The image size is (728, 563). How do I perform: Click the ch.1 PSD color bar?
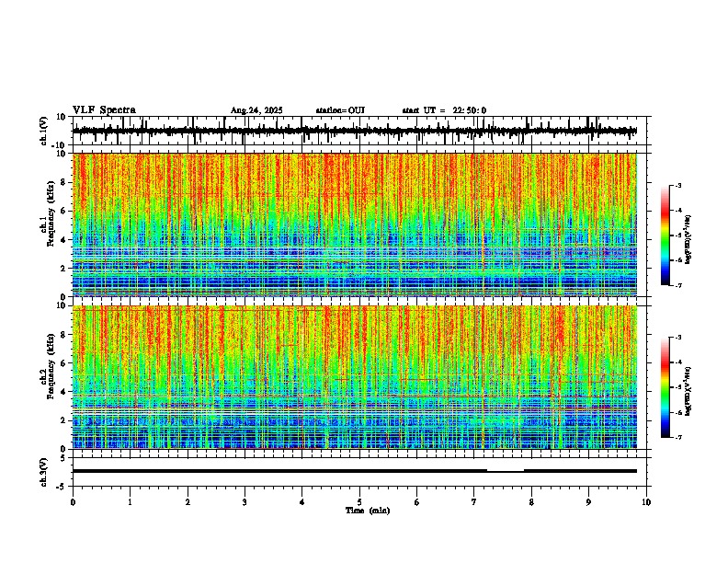click(x=665, y=236)
